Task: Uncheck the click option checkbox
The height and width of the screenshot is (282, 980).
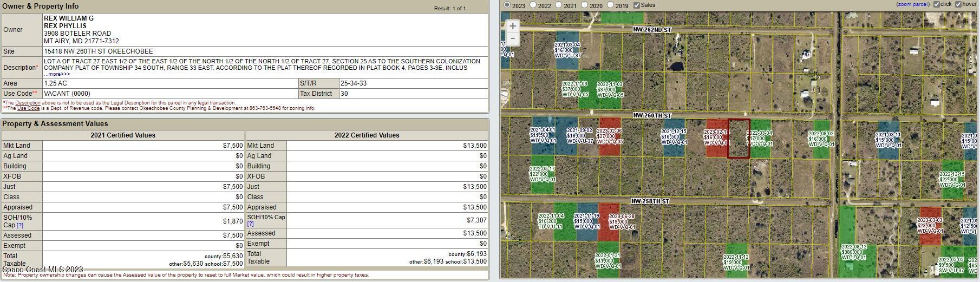Action: (937, 4)
